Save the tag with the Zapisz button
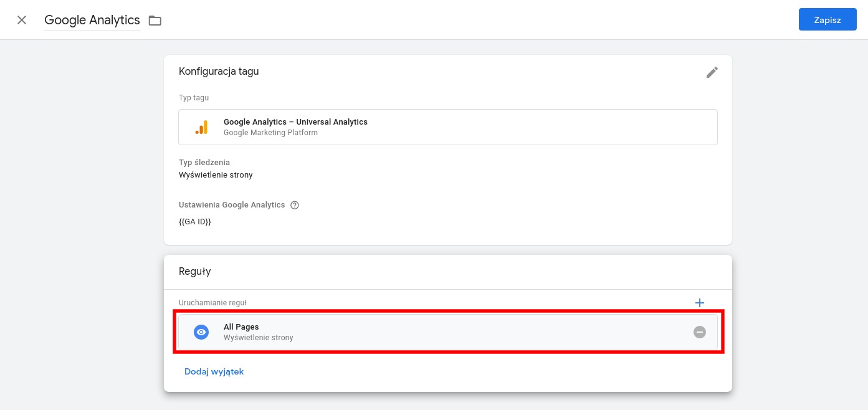868x410 pixels. click(827, 20)
